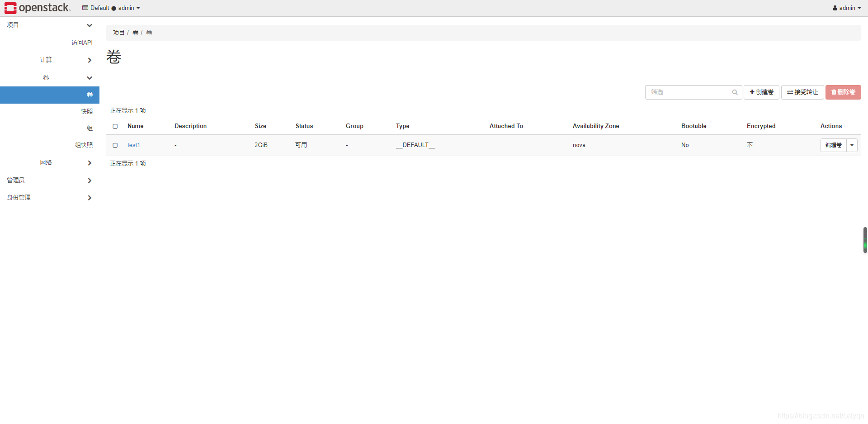Select the header checkbox to select all volumes
Image resolution: width=868 pixels, height=424 pixels.
[x=115, y=126]
